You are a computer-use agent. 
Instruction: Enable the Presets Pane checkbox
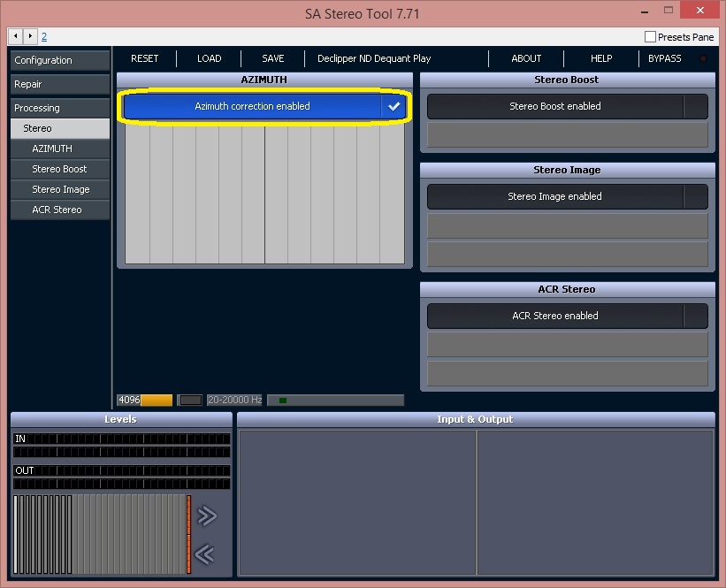pyautogui.click(x=650, y=36)
